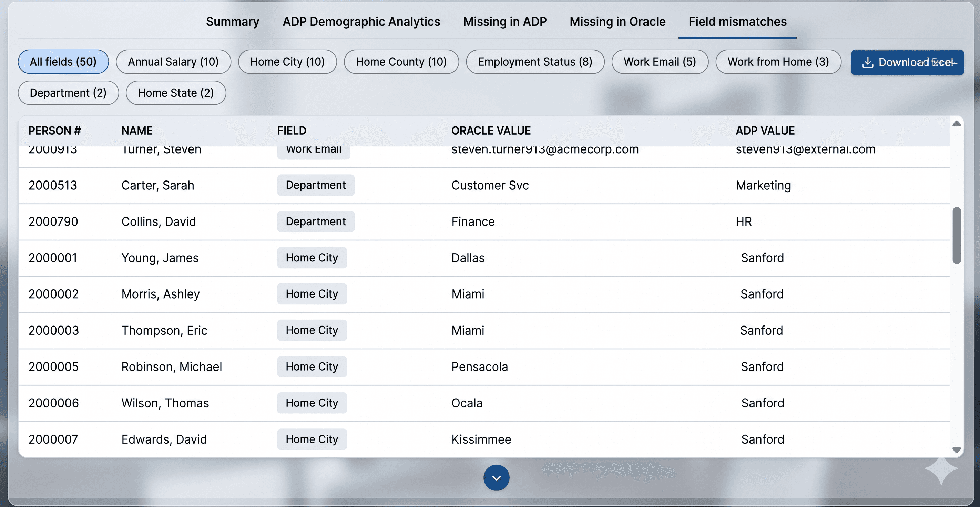
Task: Click the name Morris, Ashley
Action: [x=160, y=294]
